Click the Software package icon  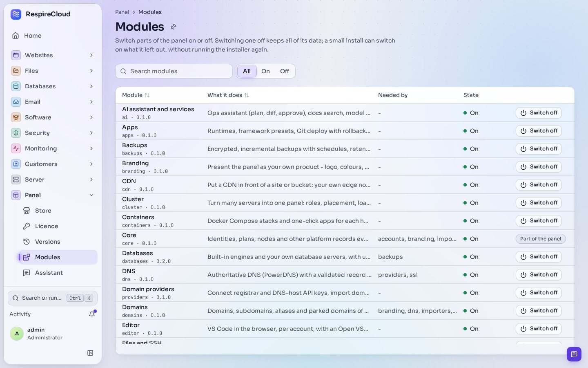click(16, 117)
